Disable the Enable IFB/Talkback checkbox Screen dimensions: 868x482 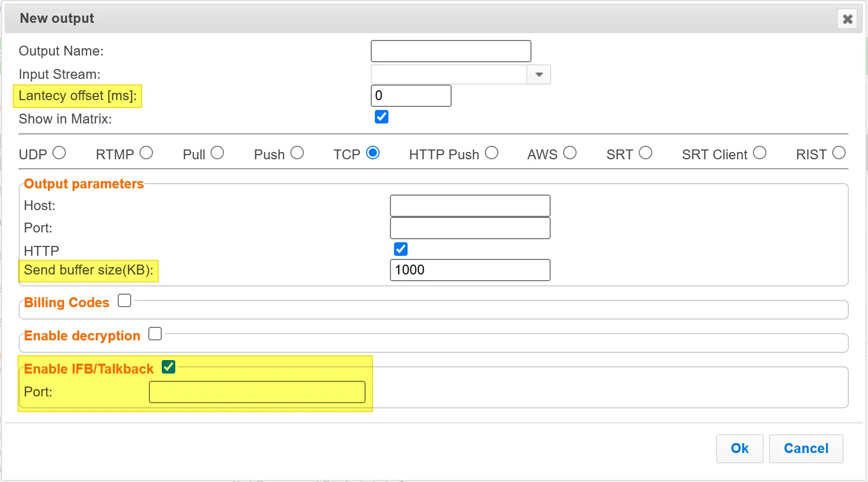(169, 367)
